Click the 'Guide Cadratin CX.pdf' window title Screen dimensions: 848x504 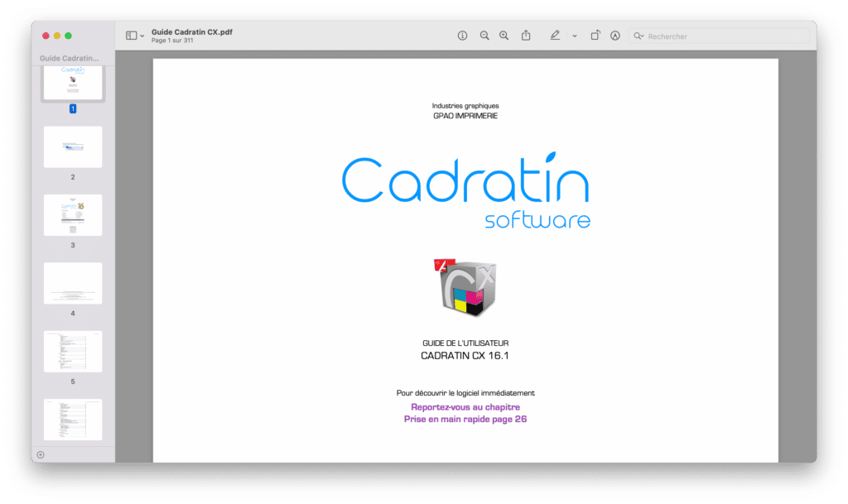191,31
